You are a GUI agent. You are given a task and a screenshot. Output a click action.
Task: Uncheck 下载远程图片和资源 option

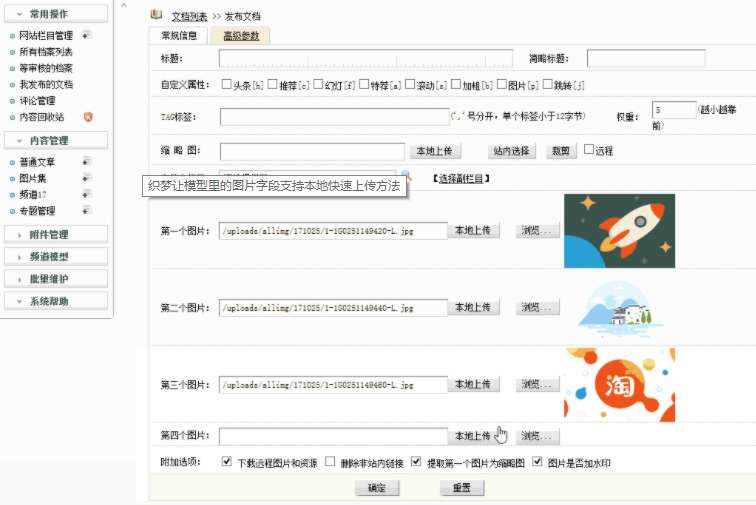point(227,462)
